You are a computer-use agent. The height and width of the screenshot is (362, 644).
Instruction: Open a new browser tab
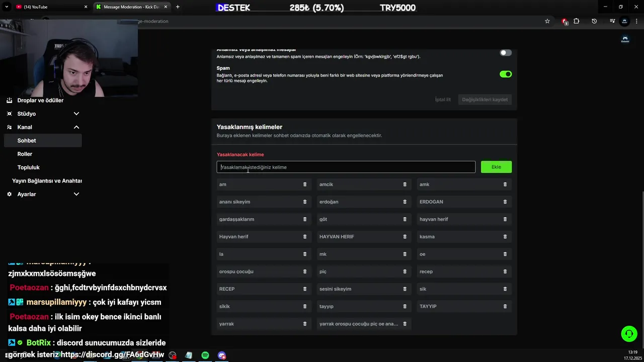(x=178, y=7)
